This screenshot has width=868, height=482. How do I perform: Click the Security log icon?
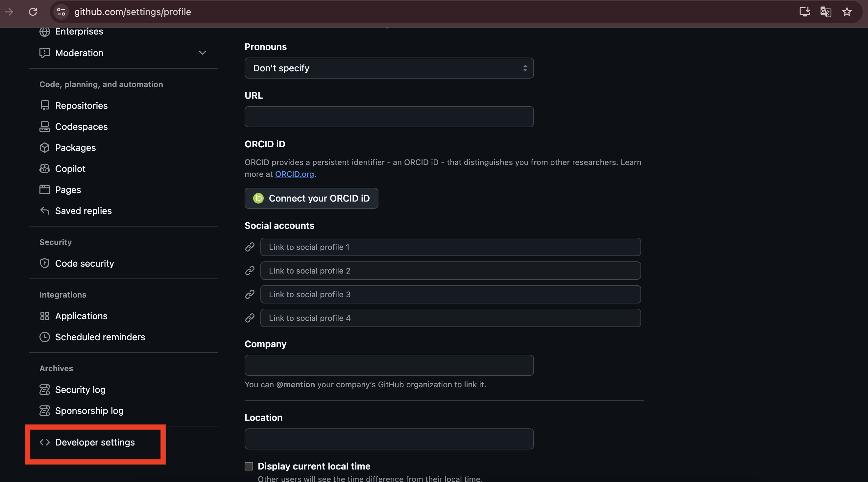pyautogui.click(x=44, y=390)
